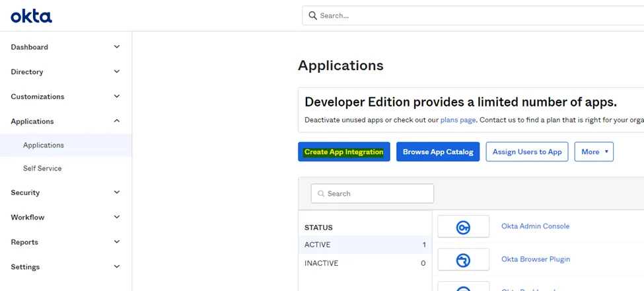The height and width of the screenshot is (291, 644).
Task: Click the Okta logo
Action: (31, 17)
